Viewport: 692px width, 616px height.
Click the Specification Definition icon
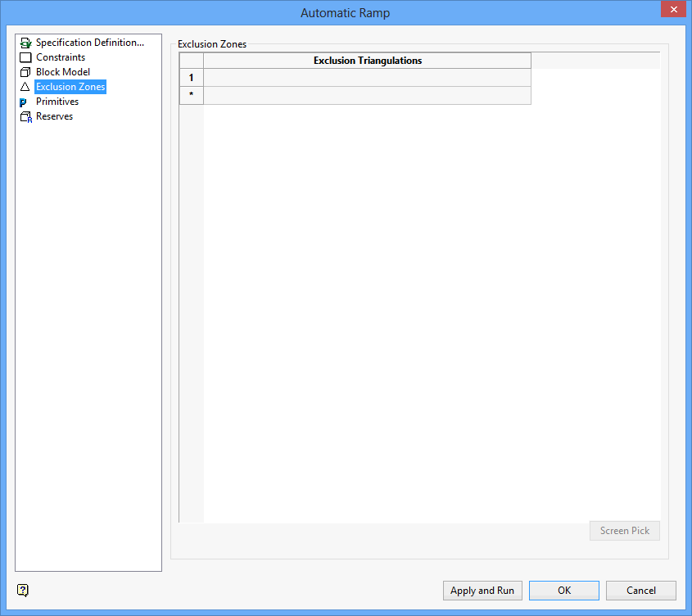click(x=25, y=43)
